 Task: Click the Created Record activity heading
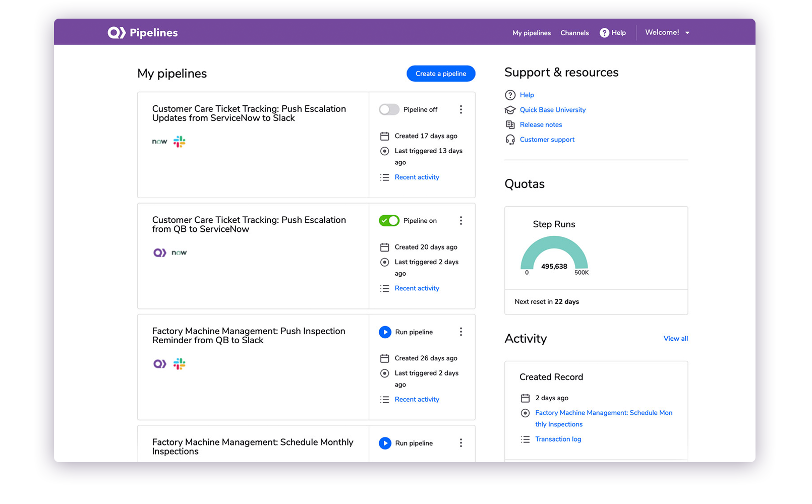[x=551, y=377]
